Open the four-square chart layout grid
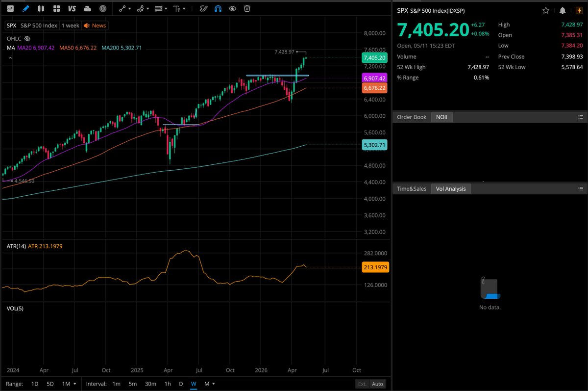This screenshot has width=588, height=391. pos(57,8)
